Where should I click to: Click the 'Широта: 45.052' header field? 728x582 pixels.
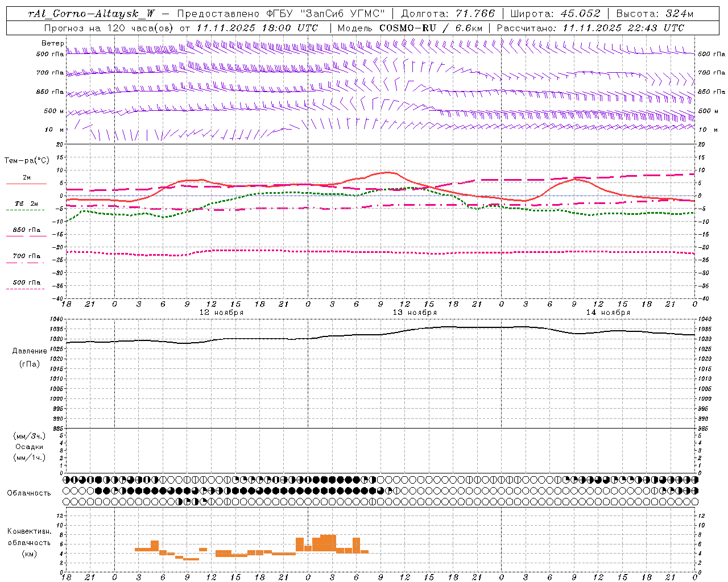click(x=556, y=14)
